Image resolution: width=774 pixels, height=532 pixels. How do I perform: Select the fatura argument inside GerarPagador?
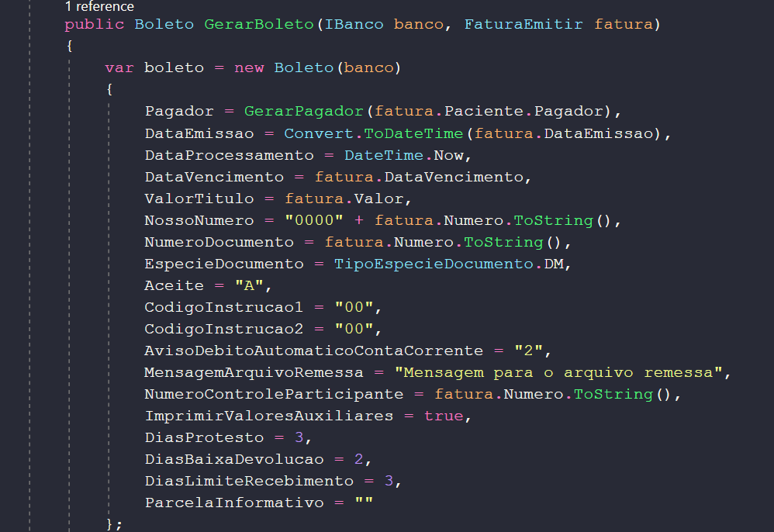(398, 111)
